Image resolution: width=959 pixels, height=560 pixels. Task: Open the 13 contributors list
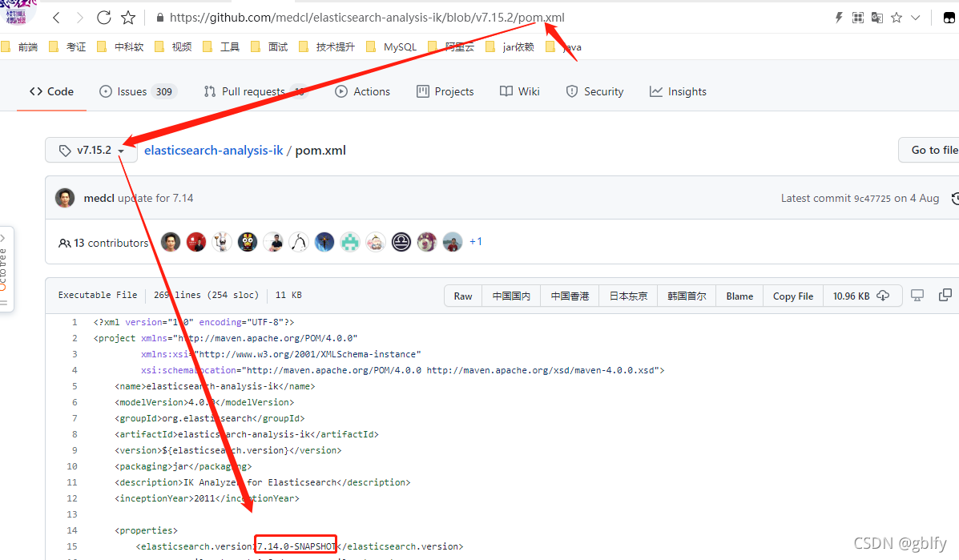point(103,243)
